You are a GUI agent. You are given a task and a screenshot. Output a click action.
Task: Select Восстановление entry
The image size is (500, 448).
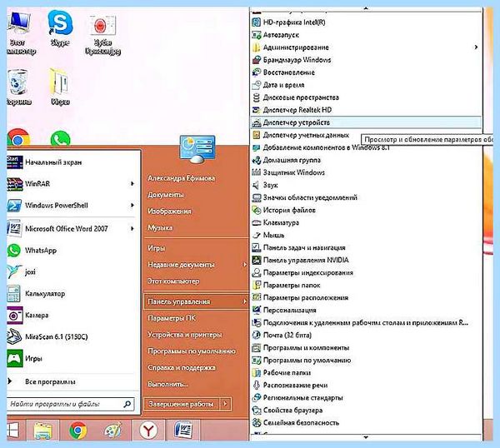click(289, 72)
